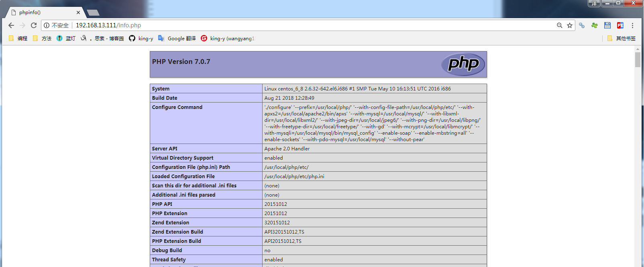Image resolution: width=644 pixels, height=267 pixels.
Task: Reload the phpinfo page
Action: pos(34,25)
